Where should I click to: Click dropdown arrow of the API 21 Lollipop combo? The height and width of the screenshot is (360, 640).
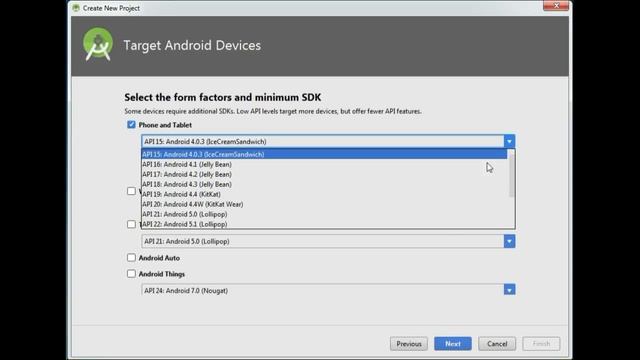(x=509, y=241)
